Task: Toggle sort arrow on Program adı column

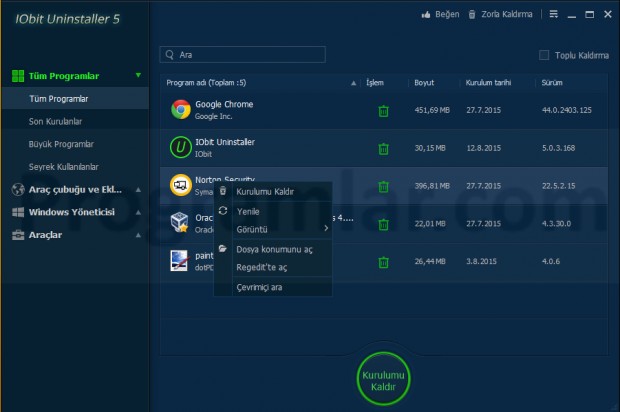Action: (x=353, y=83)
